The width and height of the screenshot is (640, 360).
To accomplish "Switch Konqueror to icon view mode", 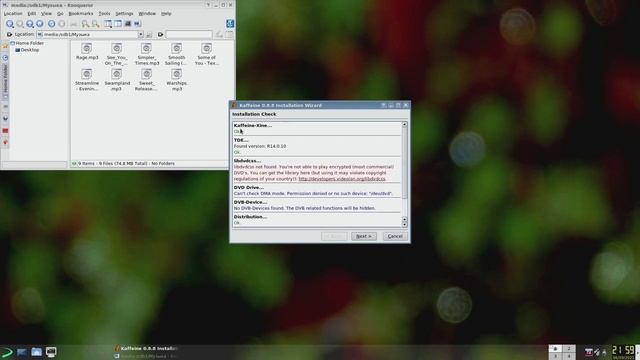I will coord(108,24).
